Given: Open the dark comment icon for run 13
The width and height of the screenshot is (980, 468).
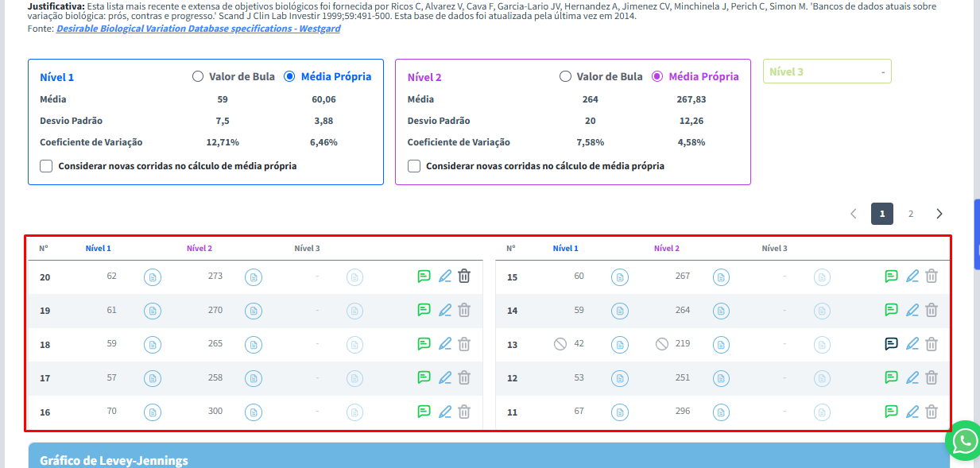Looking at the screenshot, I should pos(891,344).
